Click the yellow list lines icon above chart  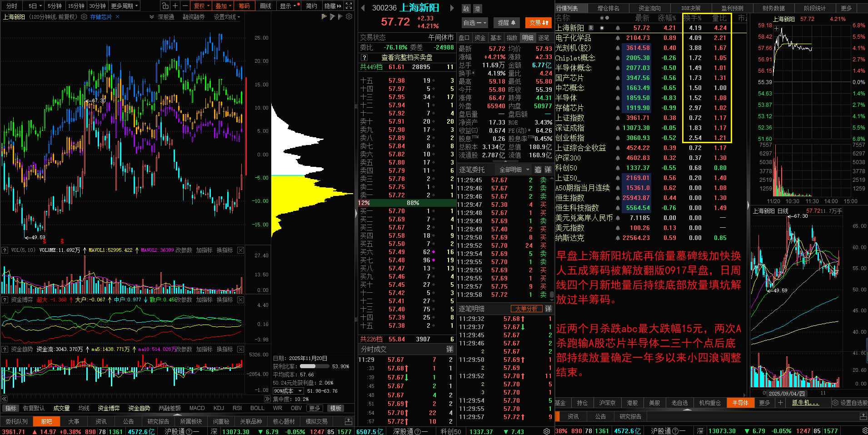[324, 17]
